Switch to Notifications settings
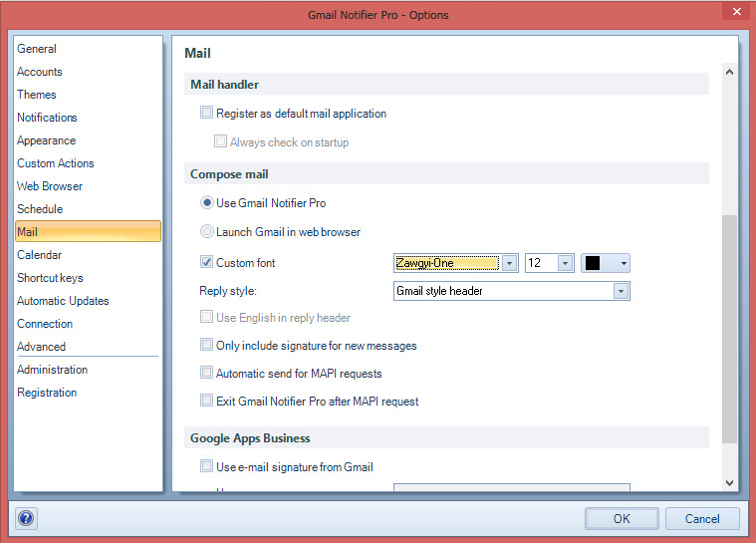Image resolution: width=756 pixels, height=543 pixels. [47, 118]
